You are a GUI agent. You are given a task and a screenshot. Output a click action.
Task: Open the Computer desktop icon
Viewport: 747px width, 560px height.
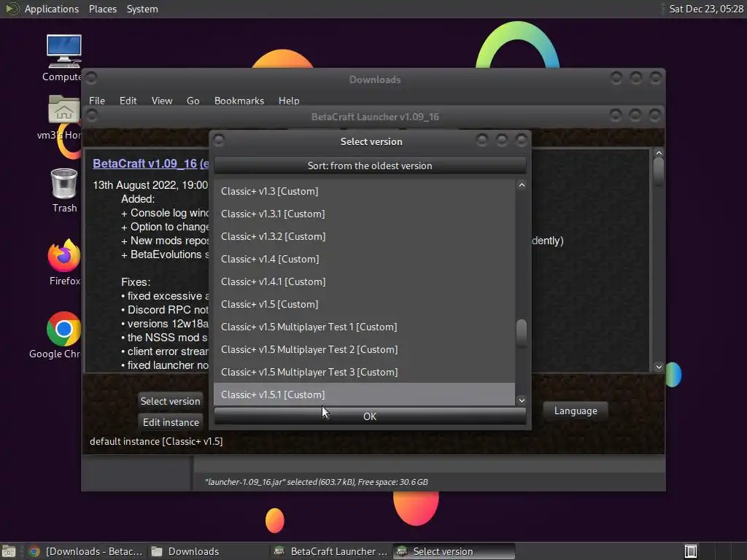point(63,52)
